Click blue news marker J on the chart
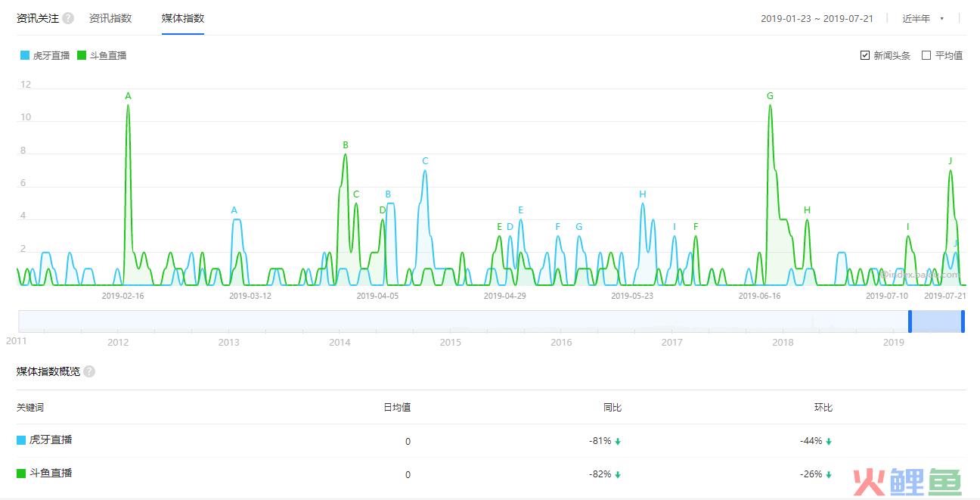The image size is (980, 500). (955, 244)
